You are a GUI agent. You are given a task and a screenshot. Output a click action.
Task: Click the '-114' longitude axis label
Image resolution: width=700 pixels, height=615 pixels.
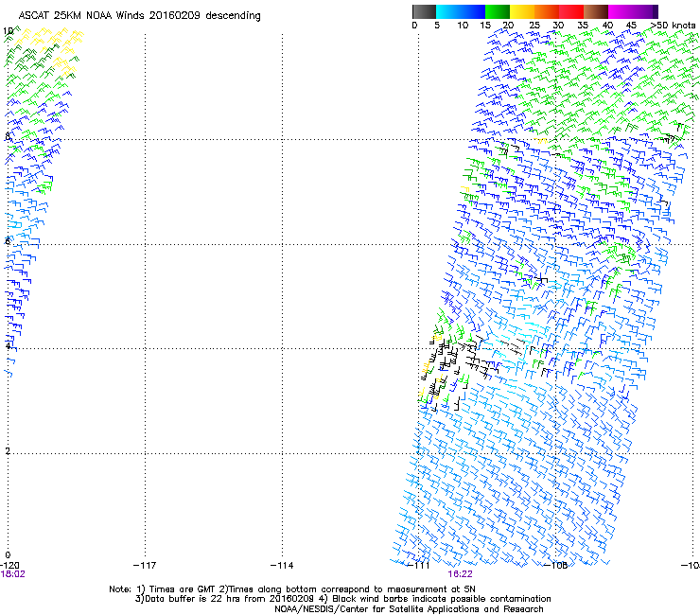[x=282, y=565]
